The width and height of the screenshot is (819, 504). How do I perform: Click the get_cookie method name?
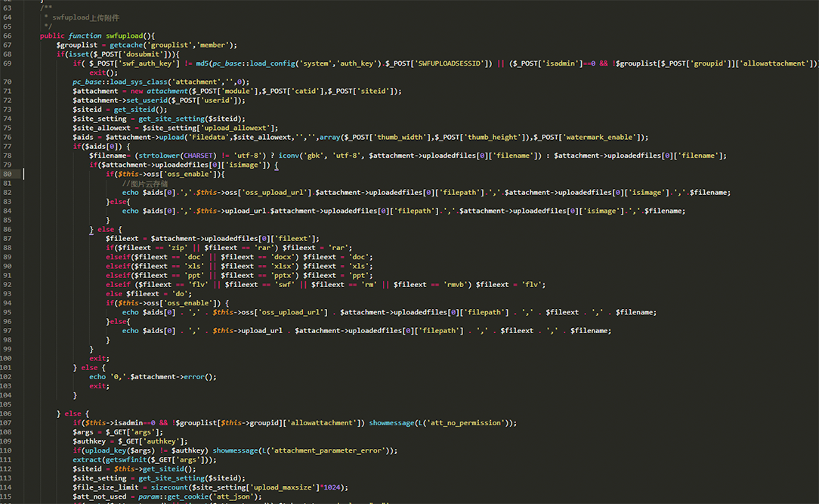tap(189, 496)
